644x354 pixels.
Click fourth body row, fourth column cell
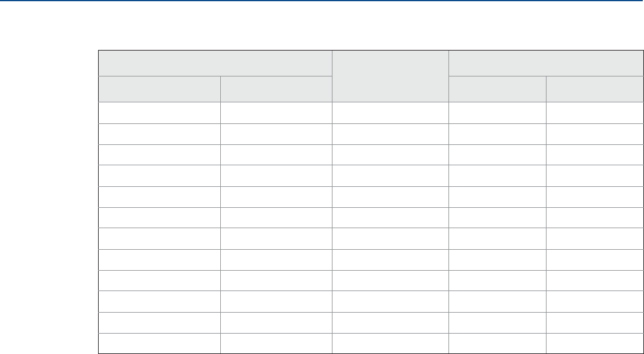point(497,175)
